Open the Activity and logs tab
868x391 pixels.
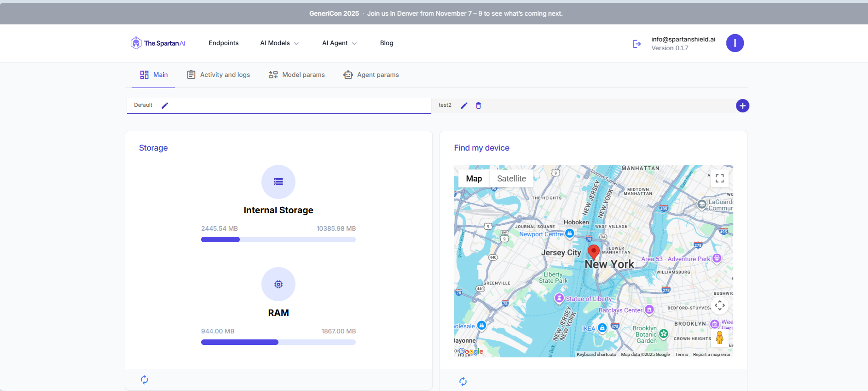tap(219, 75)
